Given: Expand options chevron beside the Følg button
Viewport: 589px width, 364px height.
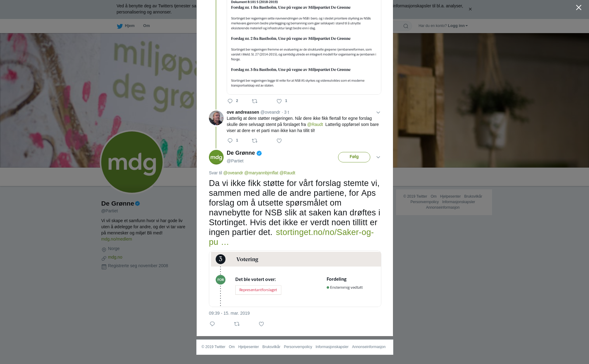Looking at the screenshot, I should pos(378,157).
